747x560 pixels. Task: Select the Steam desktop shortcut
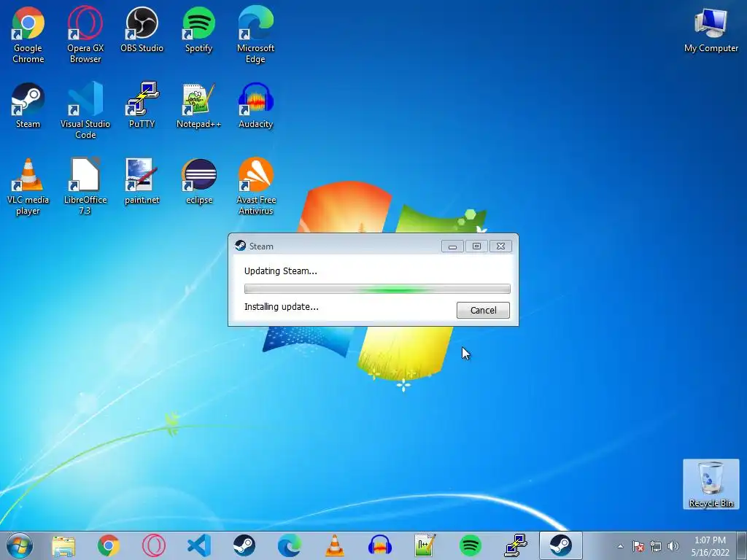point(28,106)
